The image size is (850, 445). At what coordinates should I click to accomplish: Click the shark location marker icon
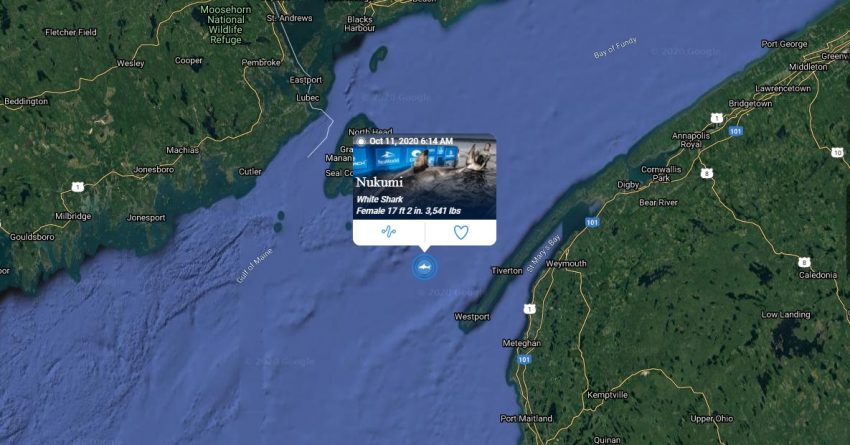coord(424,267)
